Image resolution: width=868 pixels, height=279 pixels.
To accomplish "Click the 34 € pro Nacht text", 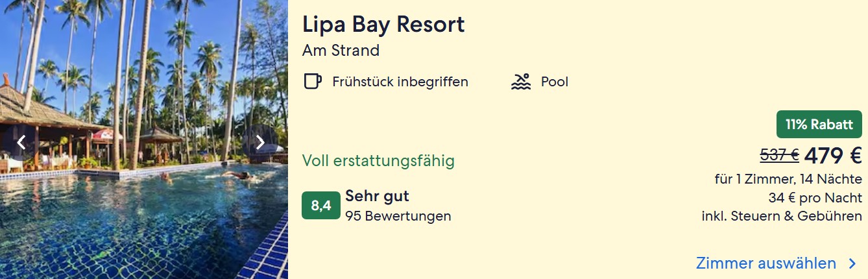I will [x=815, y=198].
